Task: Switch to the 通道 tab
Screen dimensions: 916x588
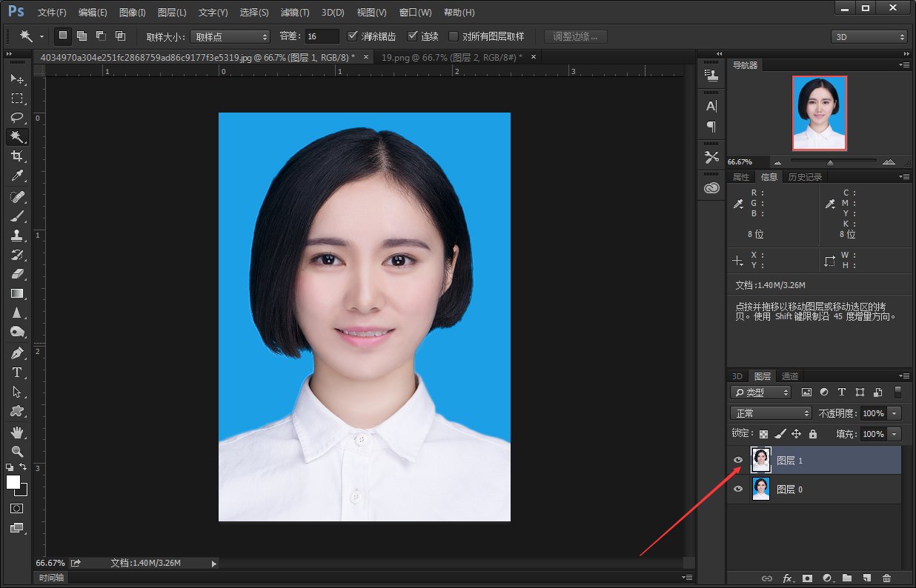Action: tap(790, 376)
